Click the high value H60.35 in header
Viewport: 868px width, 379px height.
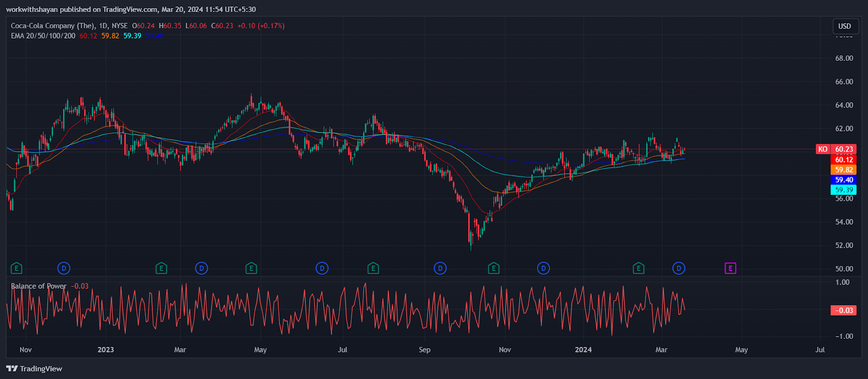(x=170, y=26)
